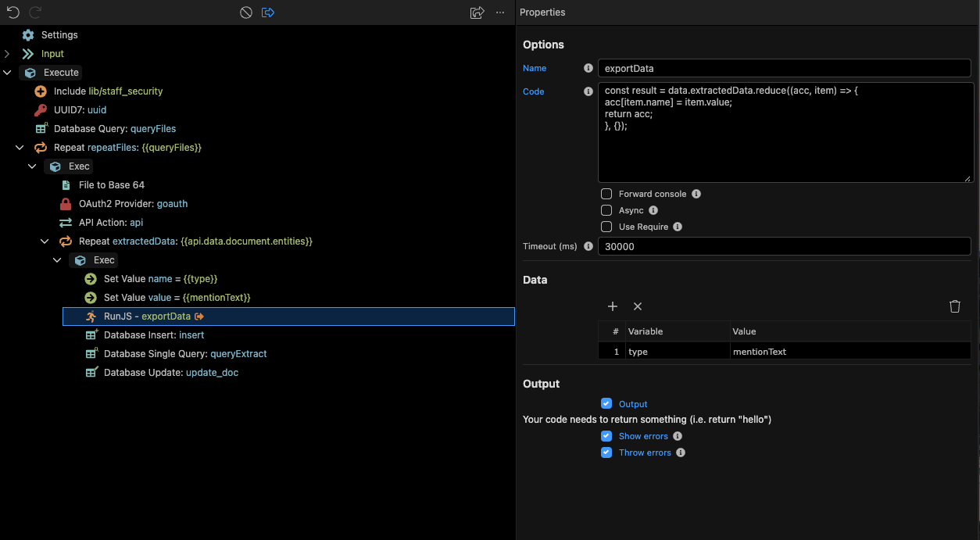Uncheck the Throw errors checkbox
Viewport: 980px width, 540px height.
click(x=606, y=452)
